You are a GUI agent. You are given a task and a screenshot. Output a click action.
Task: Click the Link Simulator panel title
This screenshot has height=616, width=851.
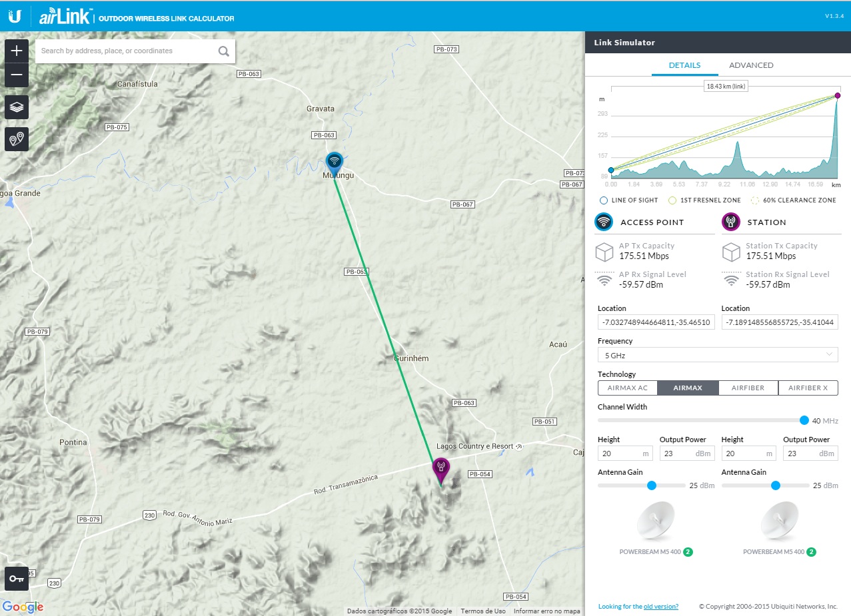[x=624, y=43]
